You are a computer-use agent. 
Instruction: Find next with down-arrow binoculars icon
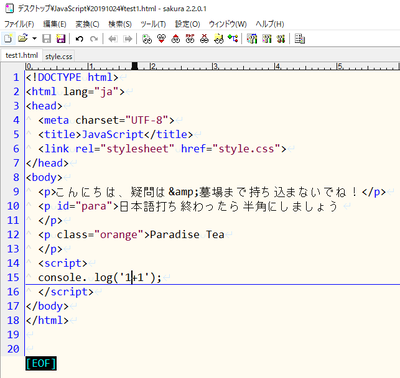[161, 39]
